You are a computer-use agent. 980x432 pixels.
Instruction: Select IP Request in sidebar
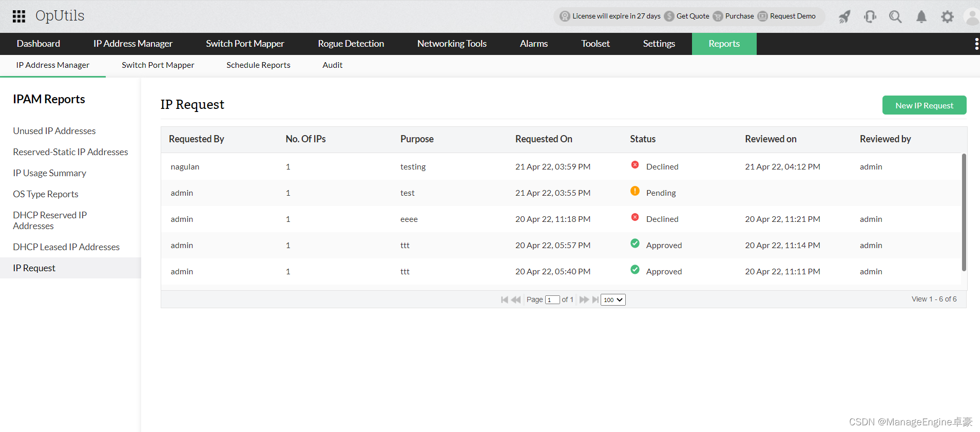point(70,268)
